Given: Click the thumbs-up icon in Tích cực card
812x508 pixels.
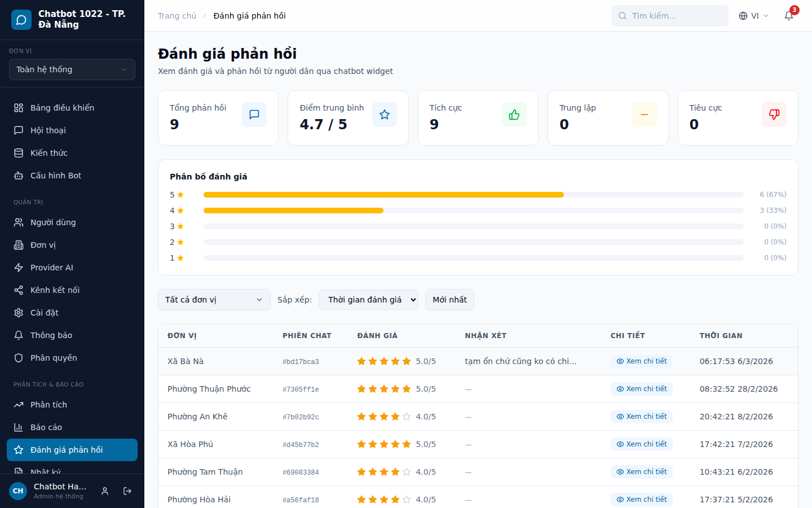Looking at the screenshot, I should tap(514, 115).
